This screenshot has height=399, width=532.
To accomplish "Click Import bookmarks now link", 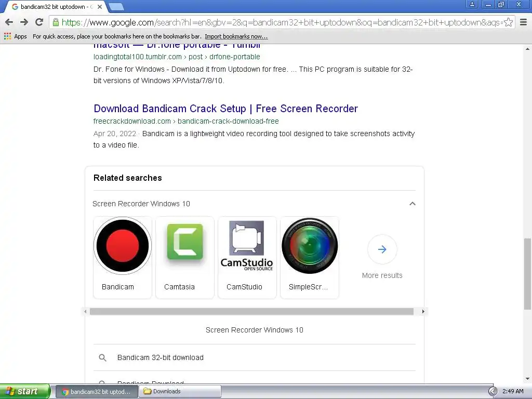I will pyautogui.click(x=236, y=36).
